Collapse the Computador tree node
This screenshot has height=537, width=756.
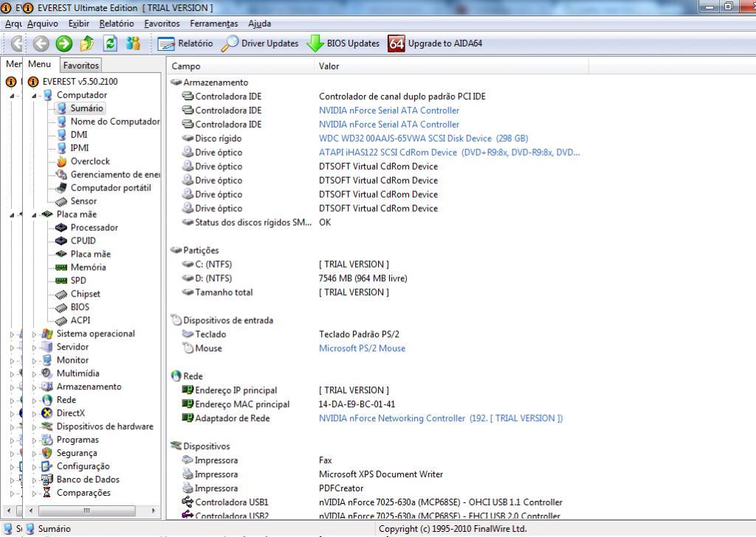click(34, 95)
